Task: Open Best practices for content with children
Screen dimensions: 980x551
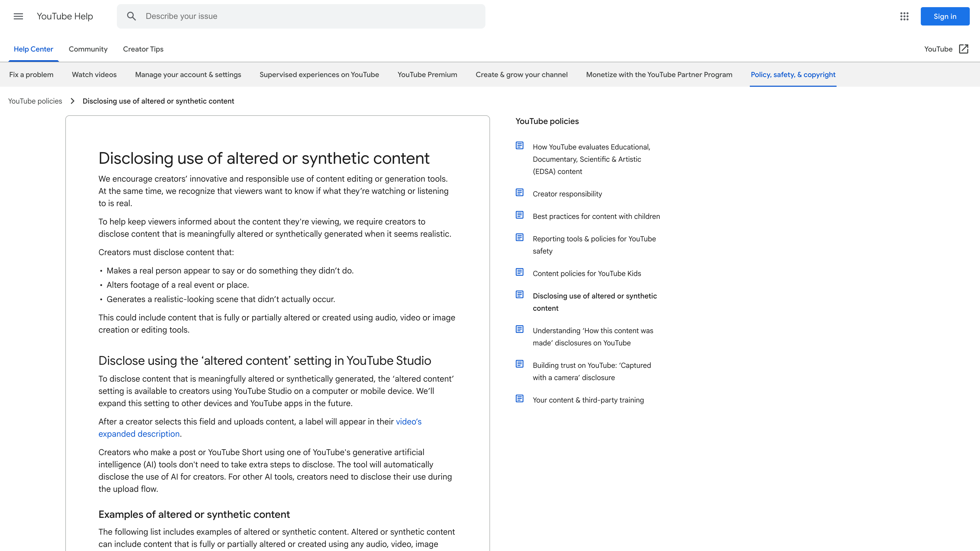Action: pos(596,216)
